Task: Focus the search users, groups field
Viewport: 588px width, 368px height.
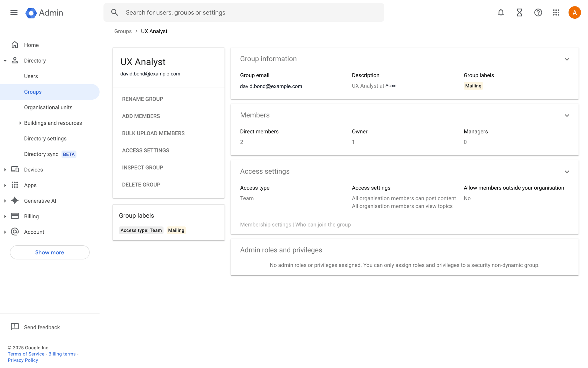Action: tap(243, 13)
